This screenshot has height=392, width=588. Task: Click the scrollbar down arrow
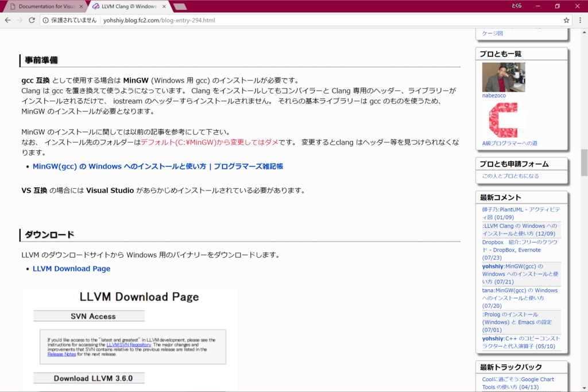pos(584,388)
